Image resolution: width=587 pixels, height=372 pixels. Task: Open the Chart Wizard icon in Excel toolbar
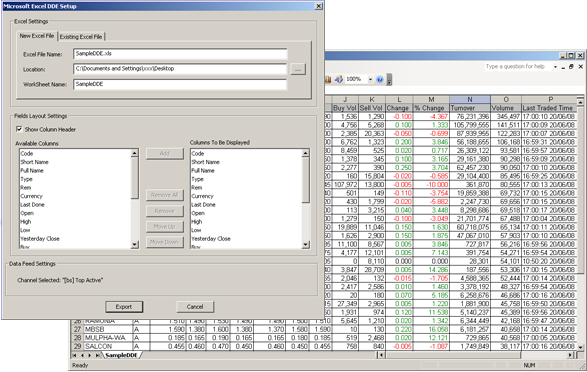coord(328,79)
